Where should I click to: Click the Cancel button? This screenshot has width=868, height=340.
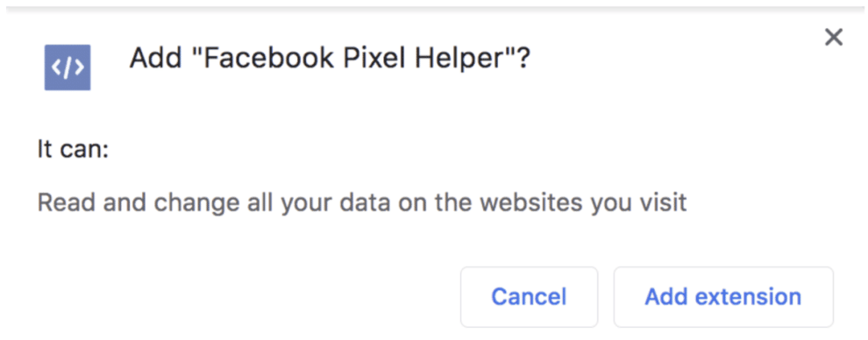click(530, 297)
